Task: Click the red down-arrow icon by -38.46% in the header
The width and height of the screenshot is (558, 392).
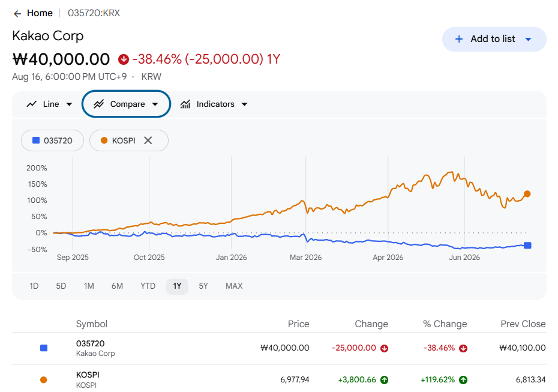Action: [x=124, y=59]
